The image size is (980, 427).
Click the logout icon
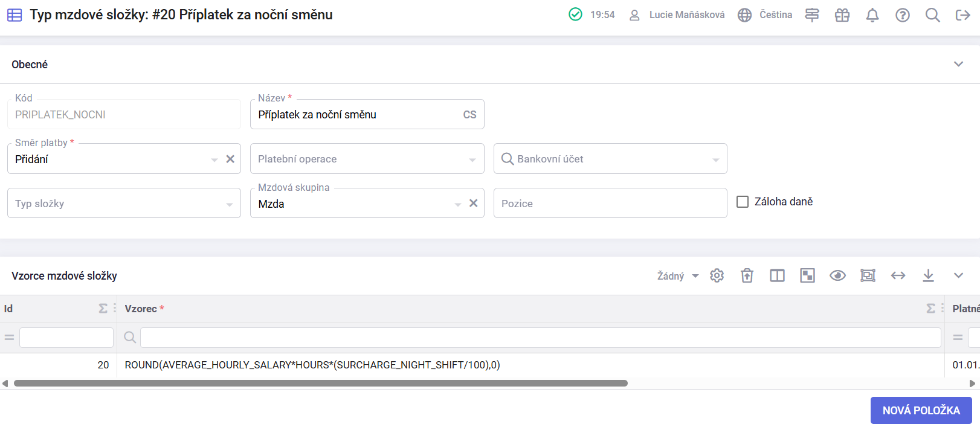pyautogui.click(x=963, y=15)
